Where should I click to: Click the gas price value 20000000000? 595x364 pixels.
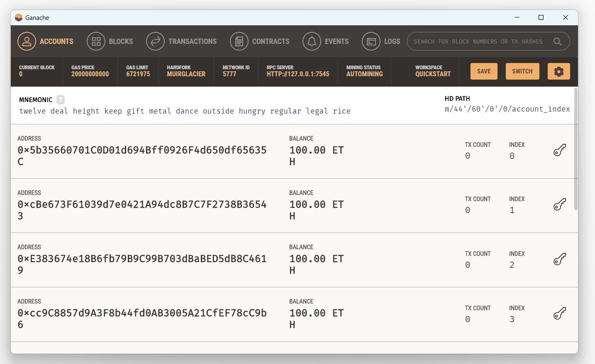point(90,74)
